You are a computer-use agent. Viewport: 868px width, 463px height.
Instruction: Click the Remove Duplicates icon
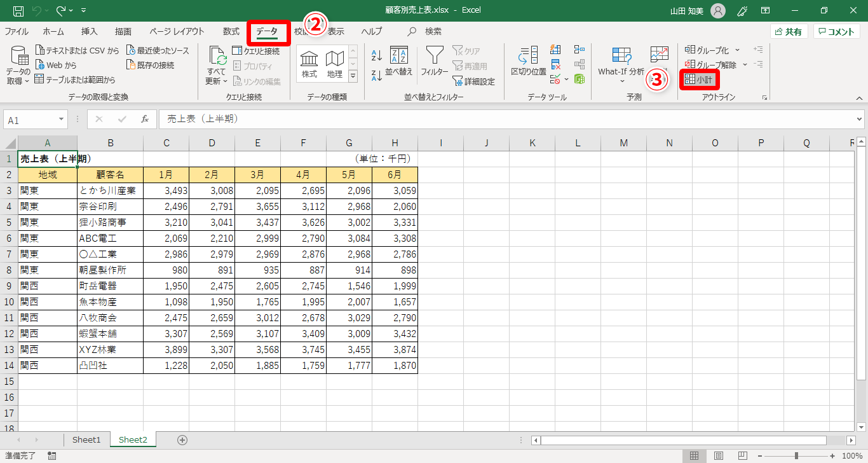(555, 64)
